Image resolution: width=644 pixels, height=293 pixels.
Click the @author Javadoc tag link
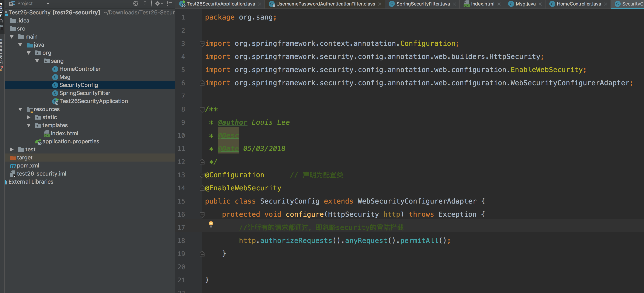[x=232, y=122]
